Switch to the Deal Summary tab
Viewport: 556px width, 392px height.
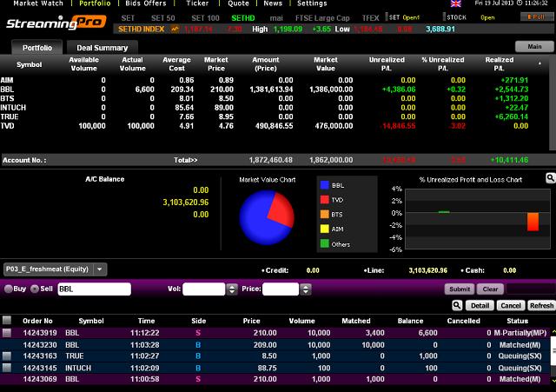tap(103, 48)
